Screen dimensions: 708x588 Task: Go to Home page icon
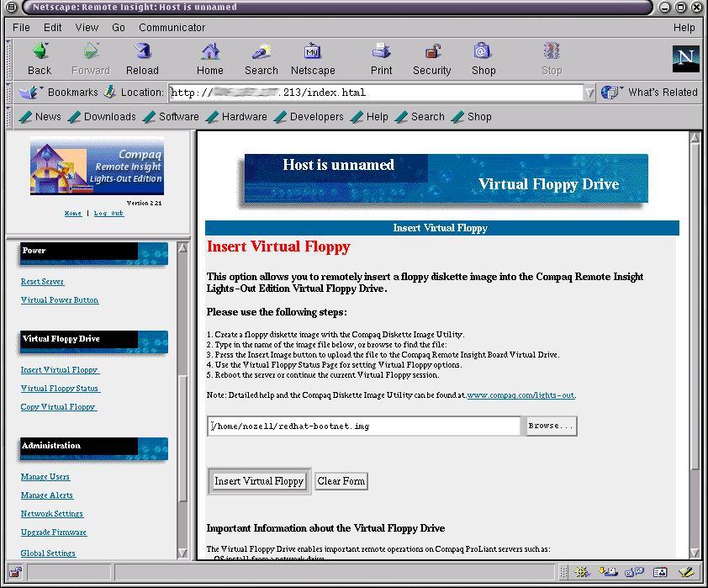coord(209,57)
